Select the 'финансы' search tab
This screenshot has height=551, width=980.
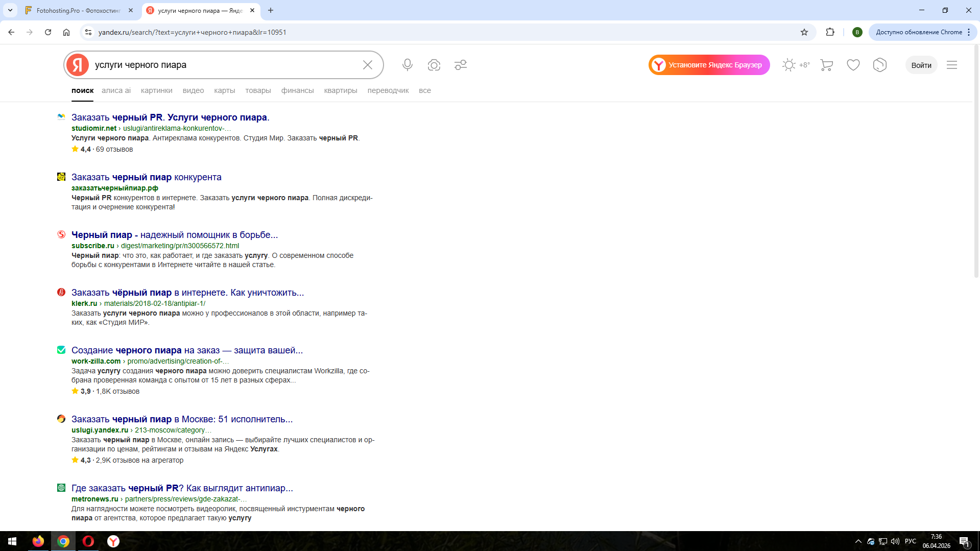(297, 90)
